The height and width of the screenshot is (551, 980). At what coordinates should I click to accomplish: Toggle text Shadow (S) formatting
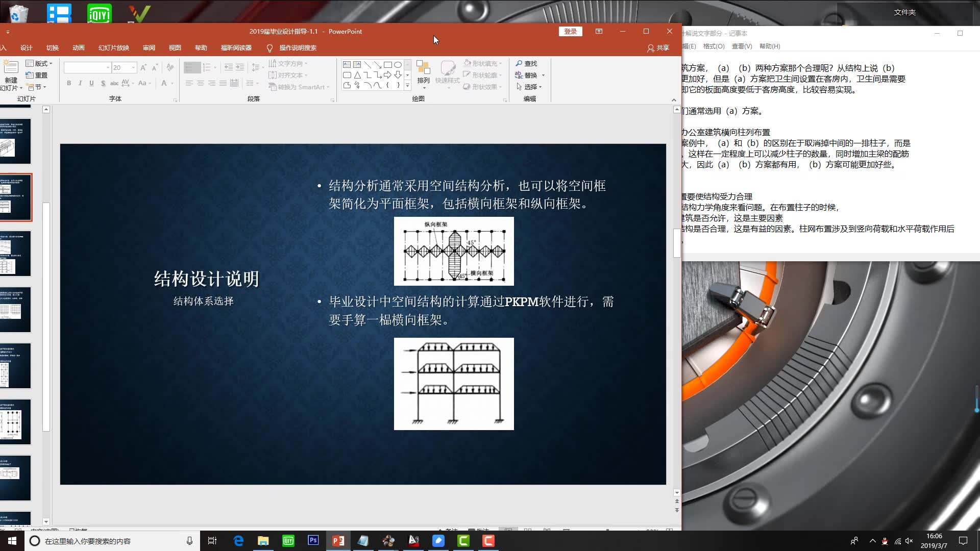[x=103, y=83]
